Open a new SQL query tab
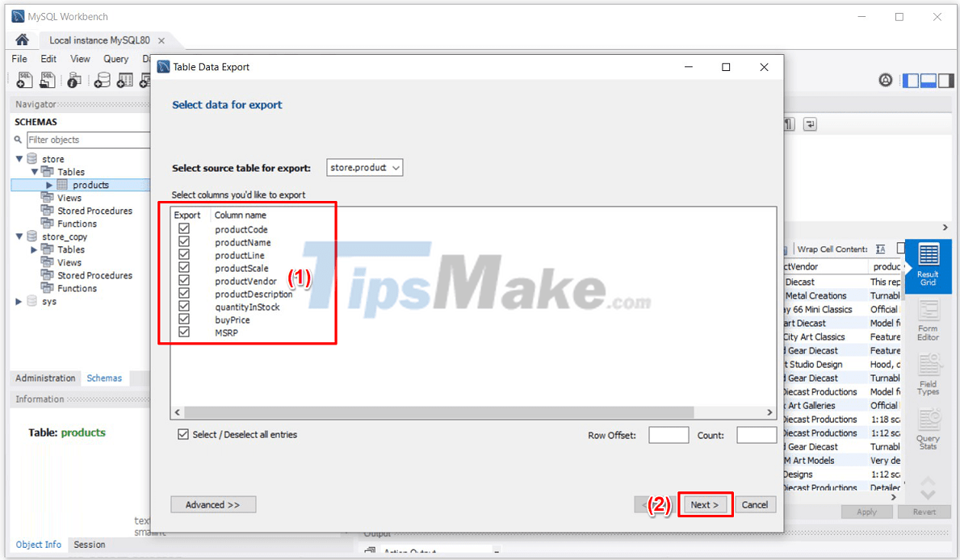 click(x=24, y=80)
